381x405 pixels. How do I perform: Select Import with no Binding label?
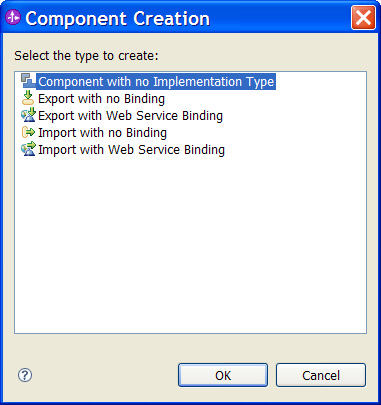click(102, 133)
